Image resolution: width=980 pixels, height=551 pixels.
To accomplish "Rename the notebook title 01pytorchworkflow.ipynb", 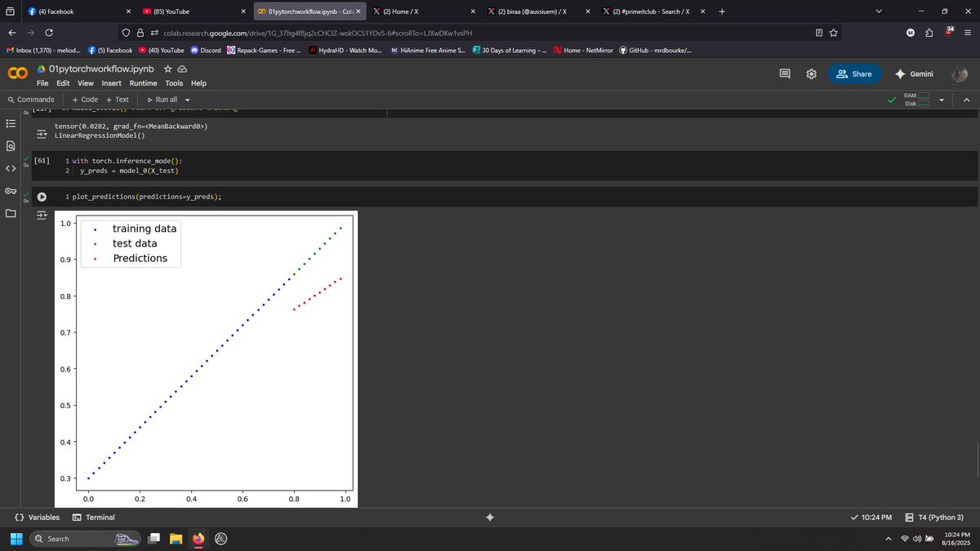I will point(101,69).
